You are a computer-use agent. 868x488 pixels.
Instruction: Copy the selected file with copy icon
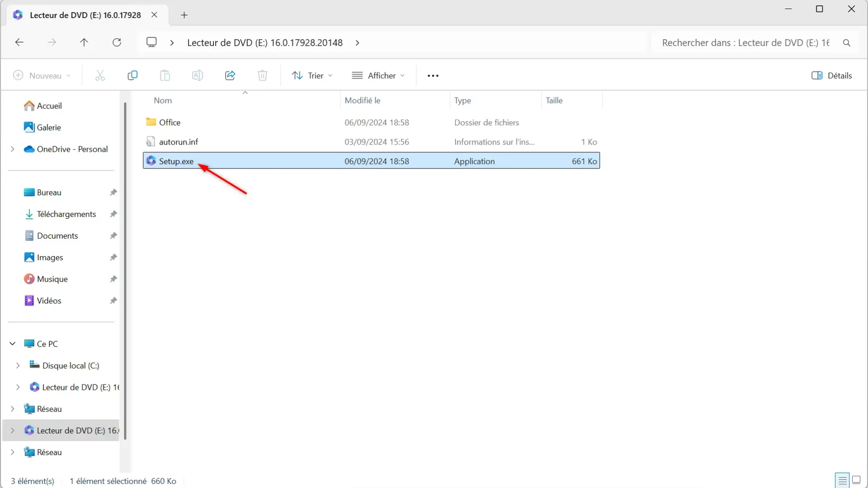pos(132,75)
